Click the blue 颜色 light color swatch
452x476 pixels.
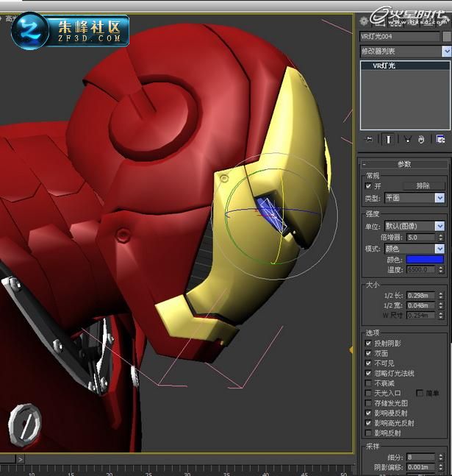425,259
